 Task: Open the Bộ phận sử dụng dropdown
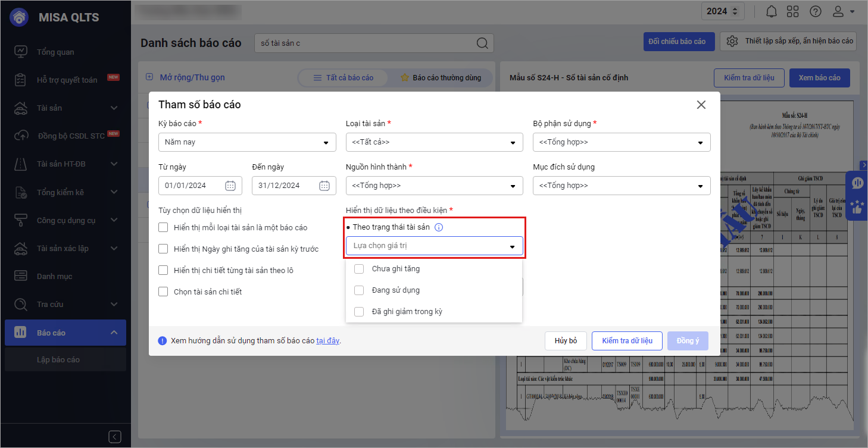[x=622, y=142]
